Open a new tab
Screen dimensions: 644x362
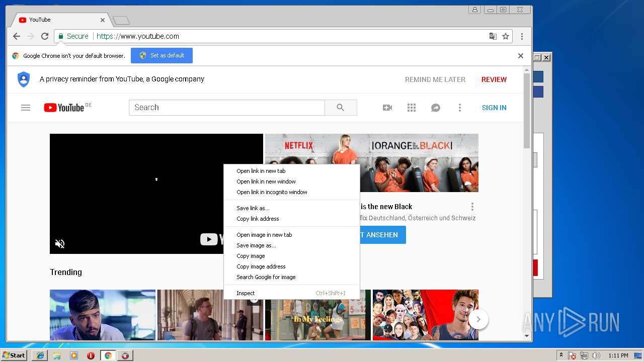(121, 20)
